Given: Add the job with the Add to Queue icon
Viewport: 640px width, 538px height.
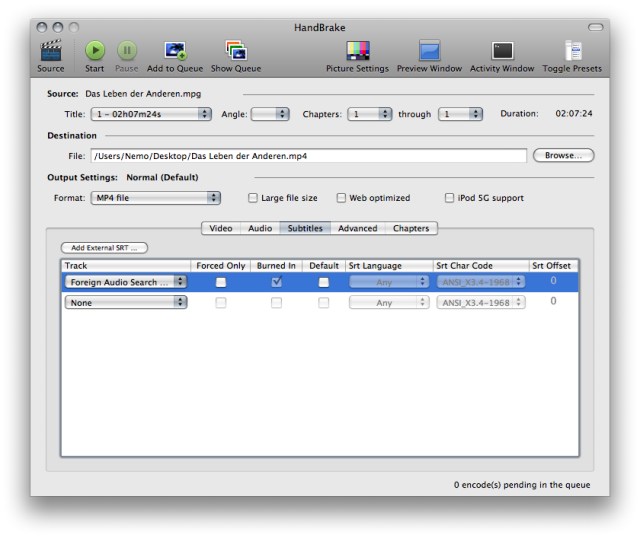Looking at the screenshot, I should (175, 51).
